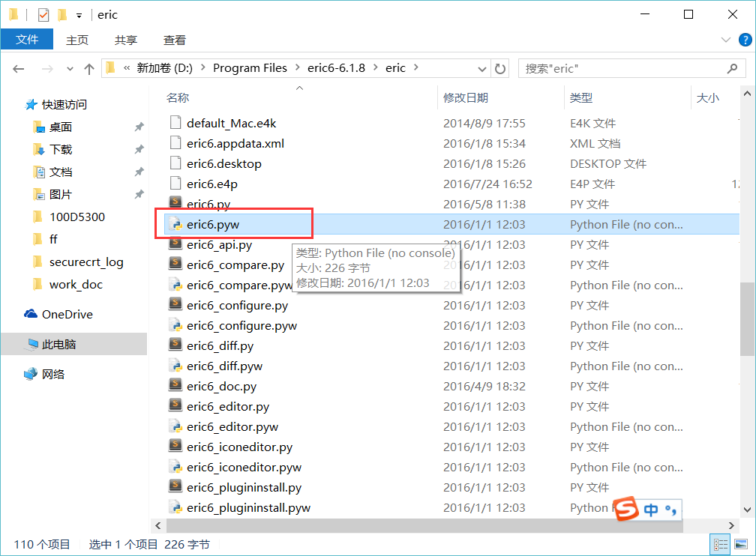Screen dimensions: 756x556
Task: Click the Forward navigation arrow
Action: [47, 69]
